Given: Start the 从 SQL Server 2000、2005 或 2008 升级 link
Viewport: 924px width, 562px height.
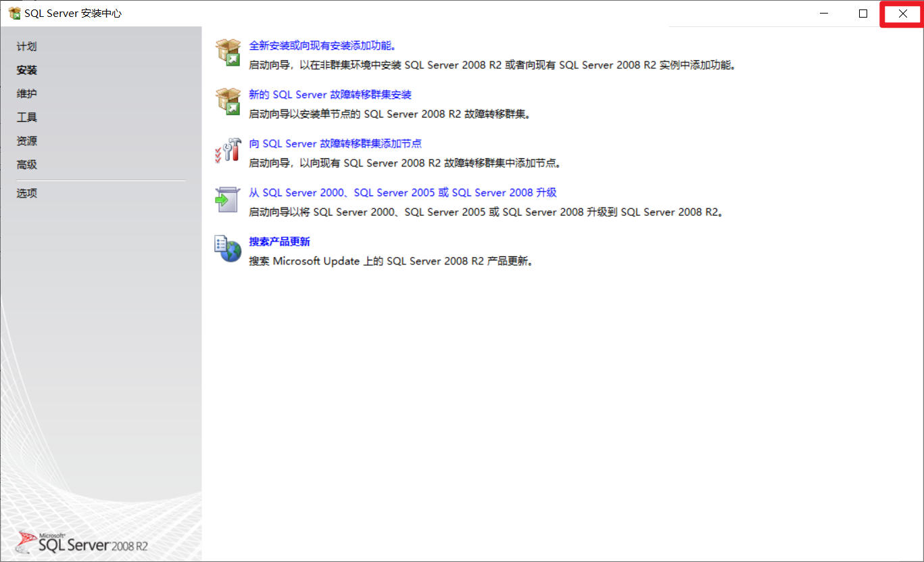Looking at the screenshot, I should [x=403, y=193].
